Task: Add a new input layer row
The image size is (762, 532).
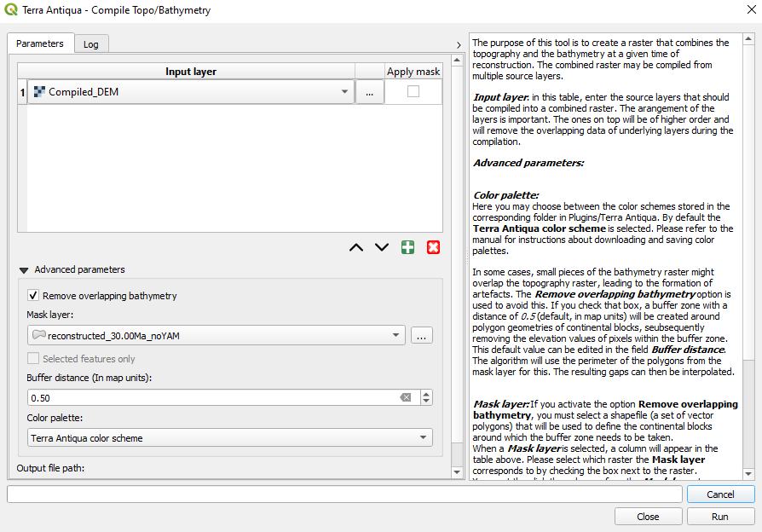Action: (407, 247)
